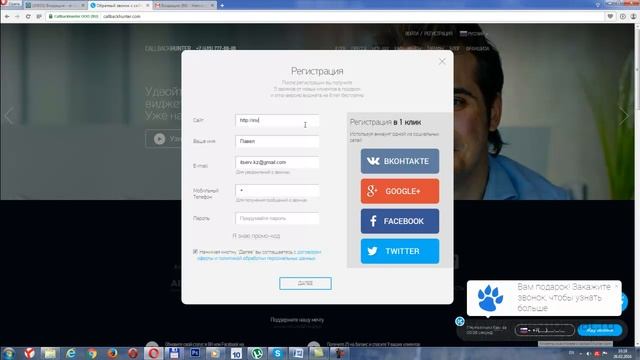640x360 pixels.
Task: Open Yandex browser from taskbar
Action: pyautogui.click(x=29, y=353)
